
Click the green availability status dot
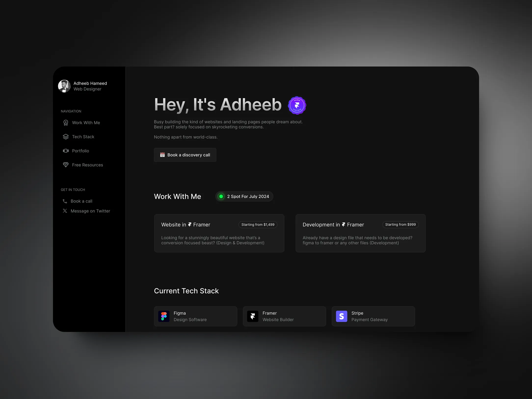coord(221,196)
